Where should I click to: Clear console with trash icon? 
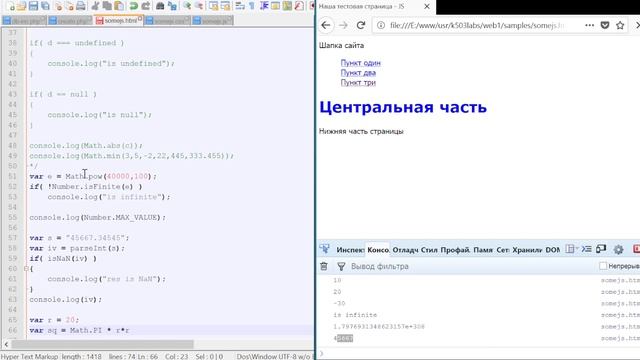click(324, 266)
